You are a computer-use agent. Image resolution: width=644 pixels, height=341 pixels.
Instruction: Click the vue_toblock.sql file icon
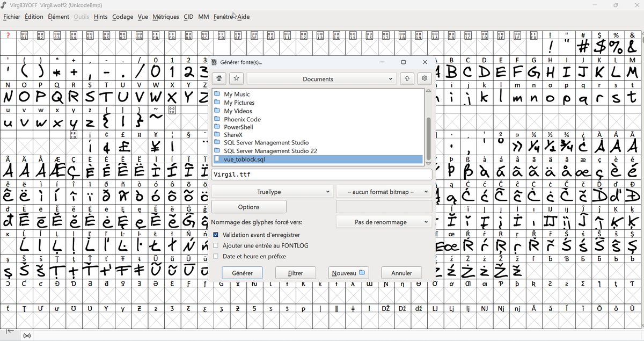coord(217,159)
